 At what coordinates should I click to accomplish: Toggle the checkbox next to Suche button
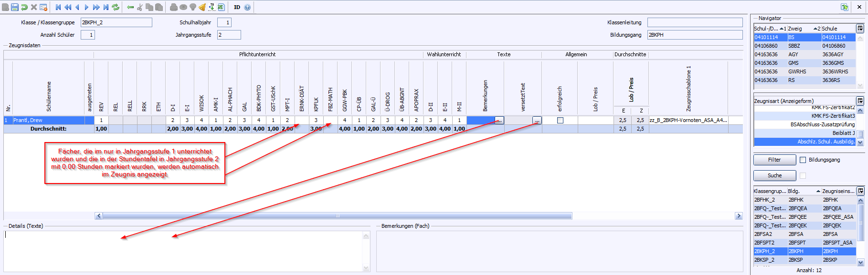pyautogui.click(x=803, y=175)
